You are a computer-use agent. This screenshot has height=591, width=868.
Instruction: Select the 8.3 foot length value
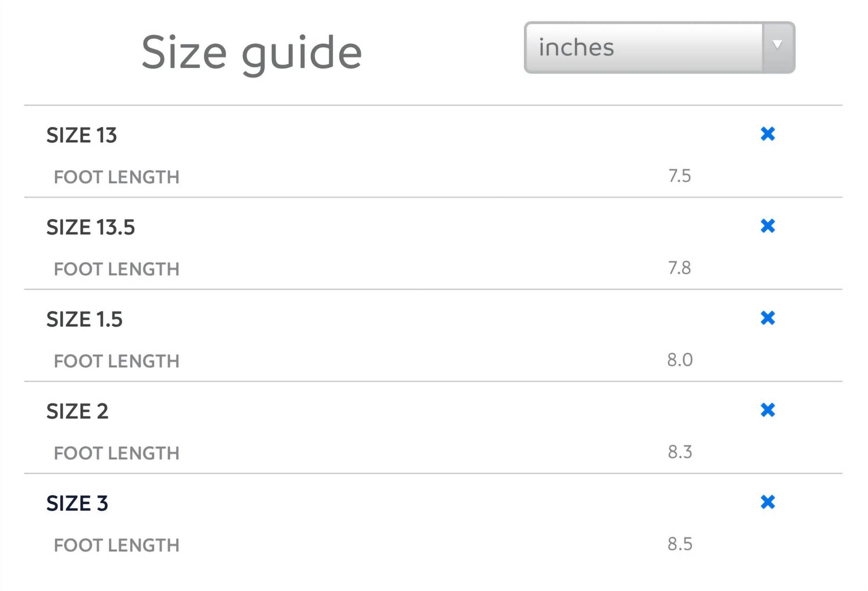pos(680,452)
